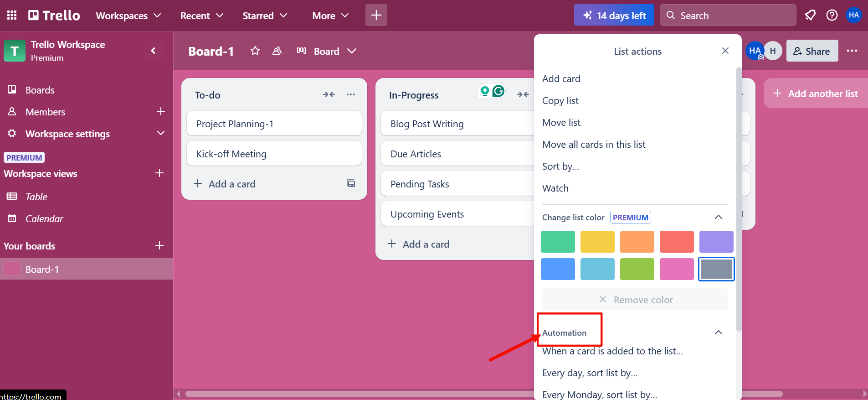Pick the green list color swatch
Screen dimensions: 868x400
pyautogui.click(x=558, y=242)
